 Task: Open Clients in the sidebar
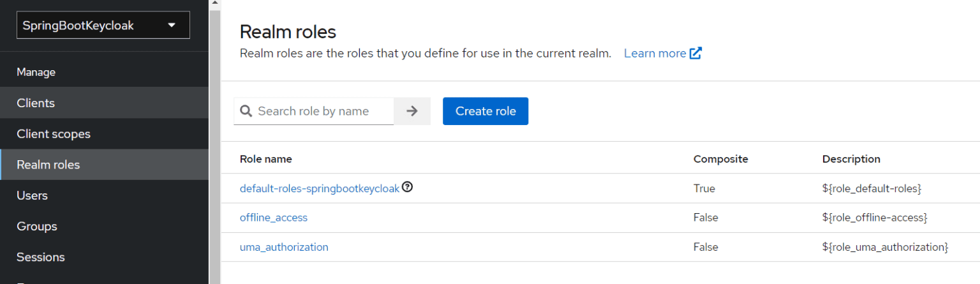point(36,103)
